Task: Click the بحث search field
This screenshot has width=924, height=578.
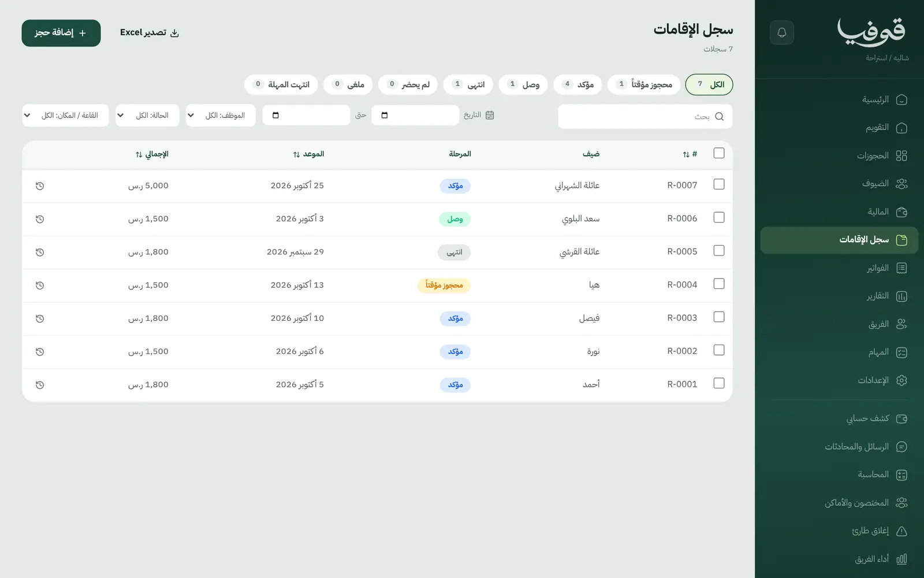Action: pyautogui.click(x=645, y=116)
